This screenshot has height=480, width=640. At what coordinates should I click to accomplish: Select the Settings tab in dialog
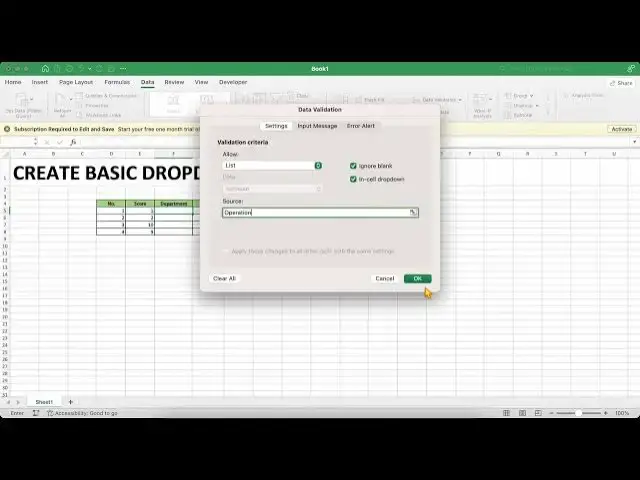[276, 126]
